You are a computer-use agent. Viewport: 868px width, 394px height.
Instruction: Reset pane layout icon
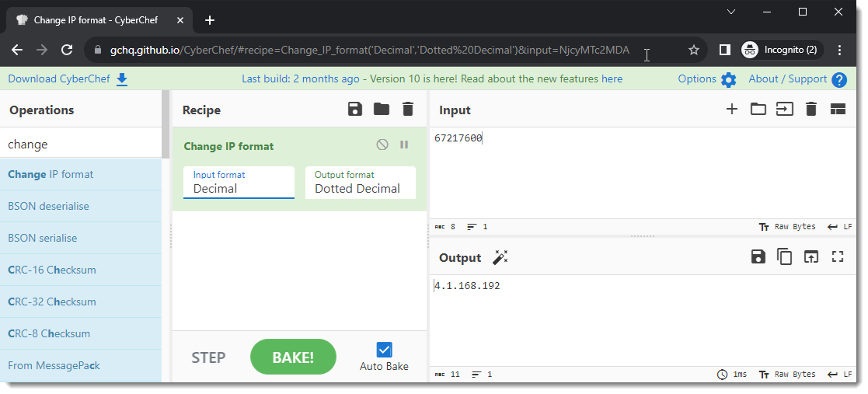[838, 109]
